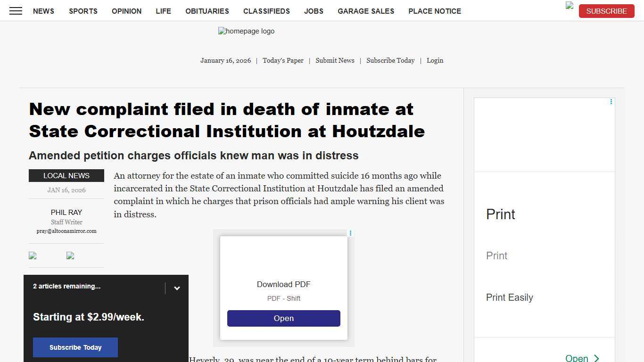Select the SPORTS menu item
644x362 pixels.
click(x=83, y=11)
